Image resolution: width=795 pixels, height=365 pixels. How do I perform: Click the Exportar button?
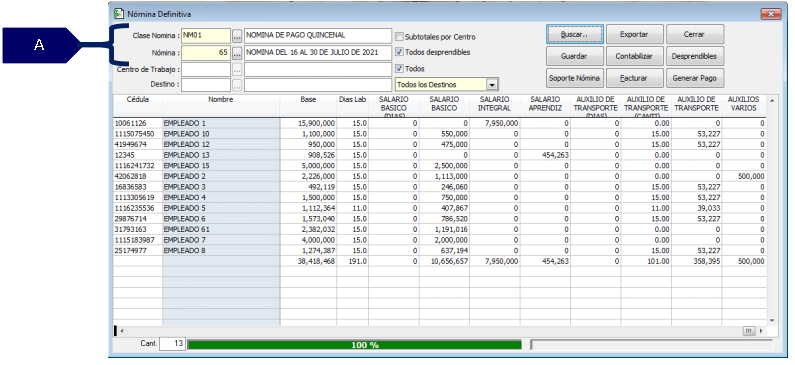click(x=634, y=34)
